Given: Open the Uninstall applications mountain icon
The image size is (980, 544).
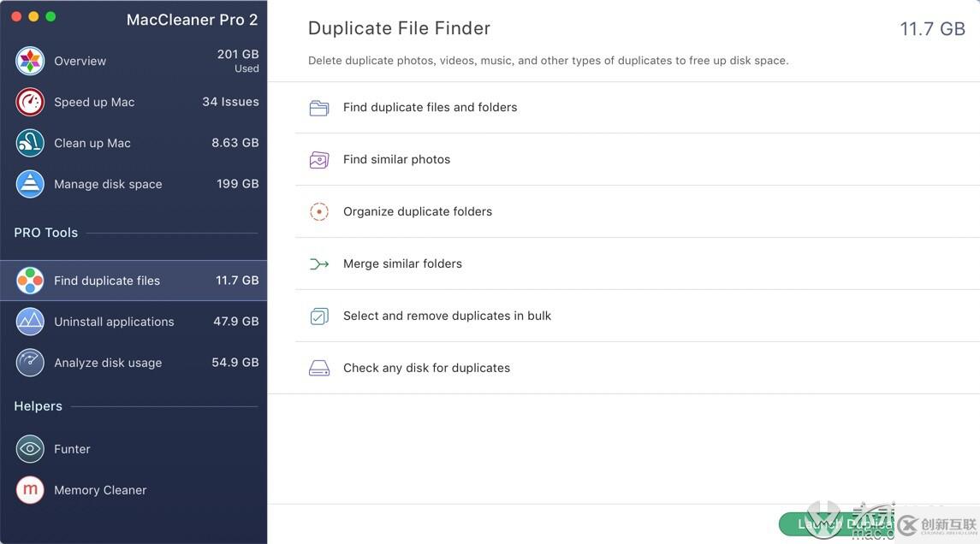Looking at the screenshot, I should [x=30, y=322].
